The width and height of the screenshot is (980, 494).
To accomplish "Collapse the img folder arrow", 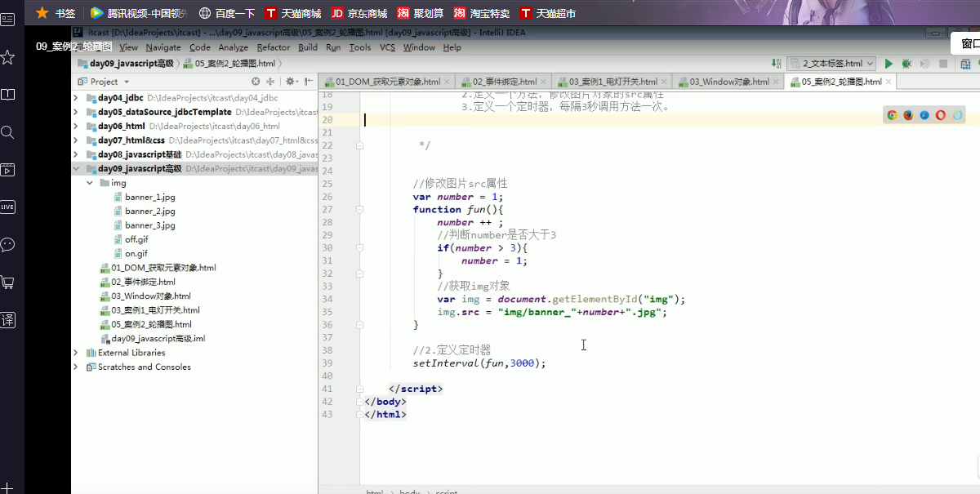I will [90, 183].
